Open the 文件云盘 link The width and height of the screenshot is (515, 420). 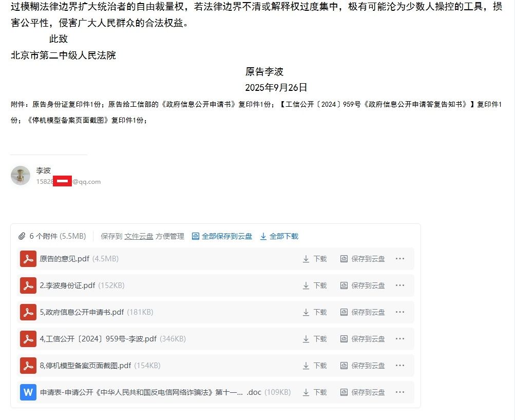[x=139, y=236]
